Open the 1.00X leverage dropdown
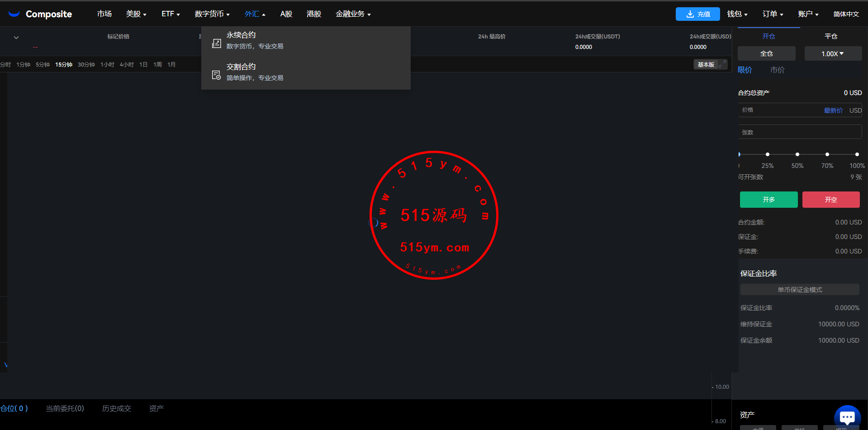Viewport: 868px width, 430px height. coord(833,53)
